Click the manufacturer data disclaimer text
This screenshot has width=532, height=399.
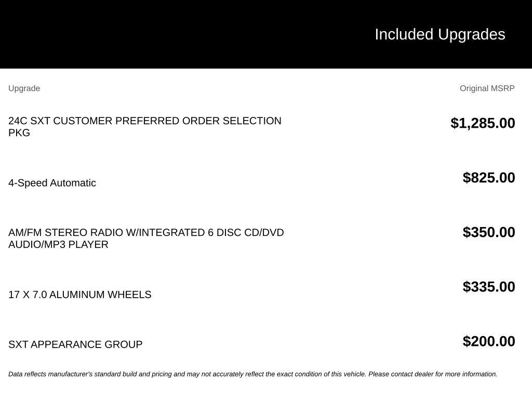tap(253, 374)
